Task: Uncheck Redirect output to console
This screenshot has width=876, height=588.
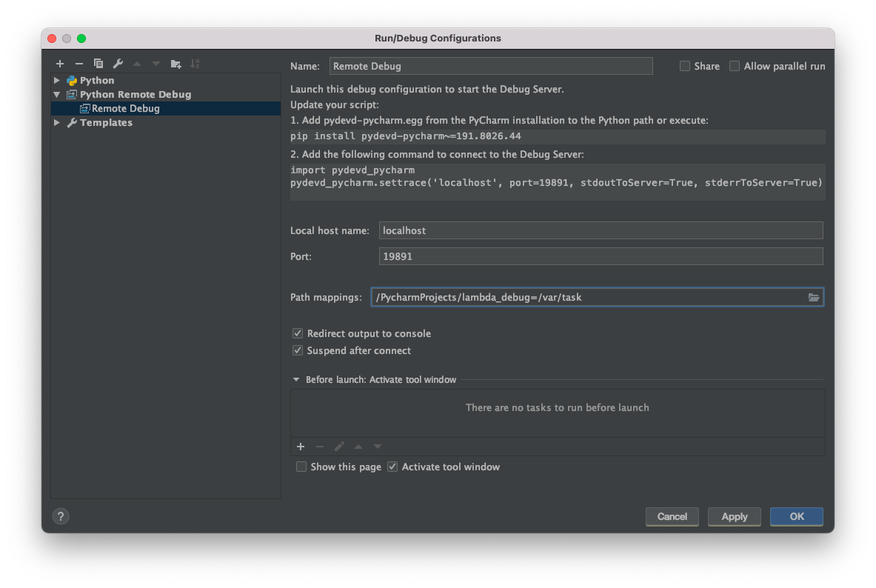Action: [297, 333]
